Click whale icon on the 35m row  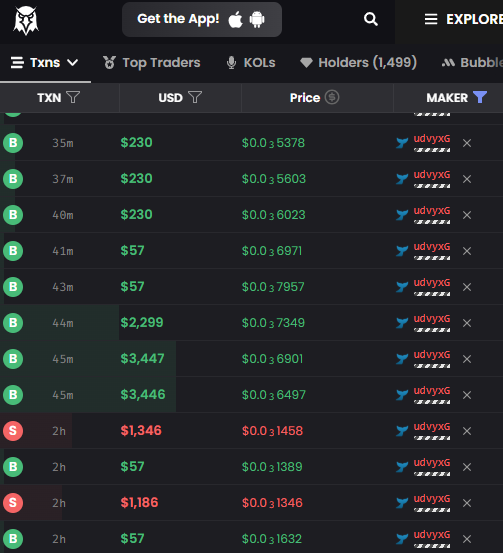[x=402, y=143]
